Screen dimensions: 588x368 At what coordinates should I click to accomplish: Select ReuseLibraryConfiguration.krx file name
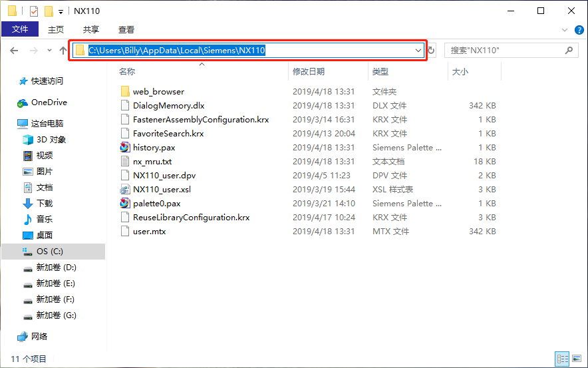pyautogui.click(x=192, y=217)
